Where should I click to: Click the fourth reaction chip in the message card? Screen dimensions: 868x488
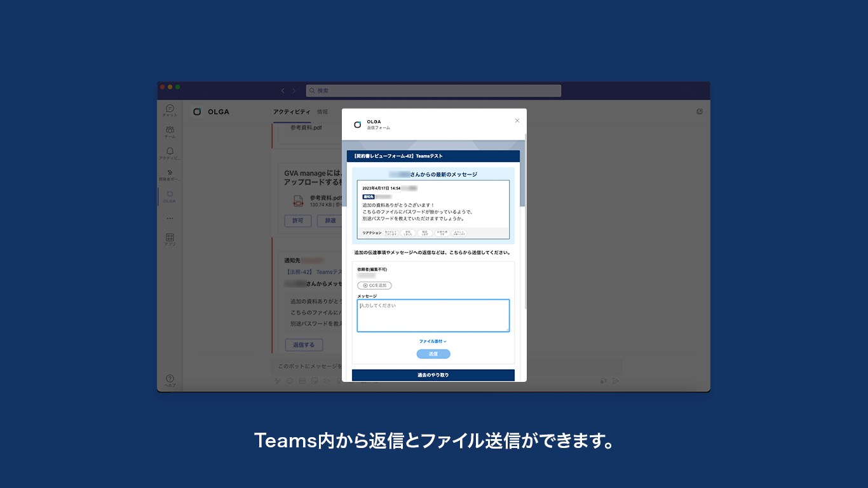(442, 233)
